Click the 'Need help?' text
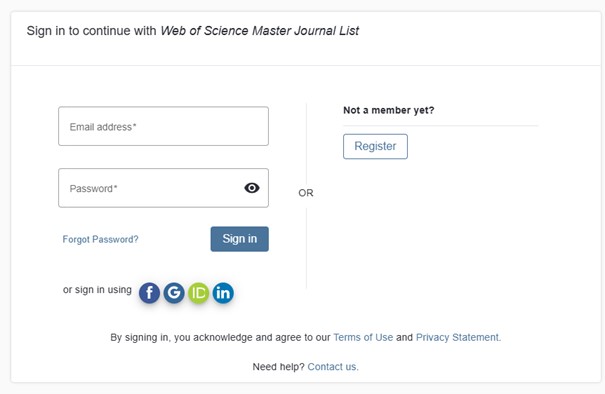 [x=279, y=367]
